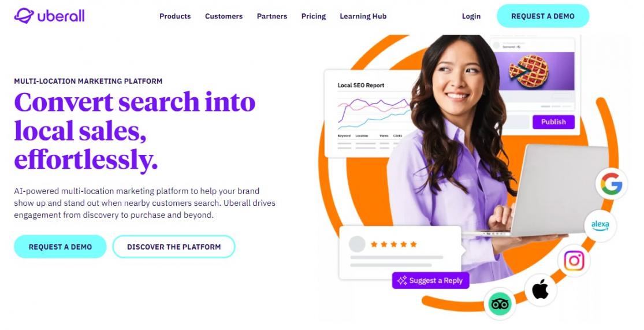Open the Products menu
Screen dimensions: 644x330
[175, 16]
